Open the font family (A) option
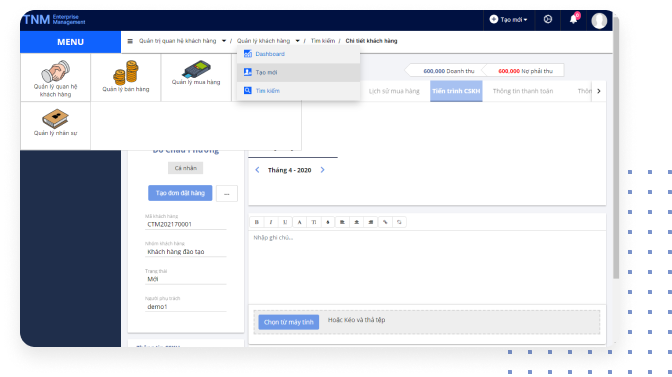Screen dimensions: 672x377 coord(300,222)
